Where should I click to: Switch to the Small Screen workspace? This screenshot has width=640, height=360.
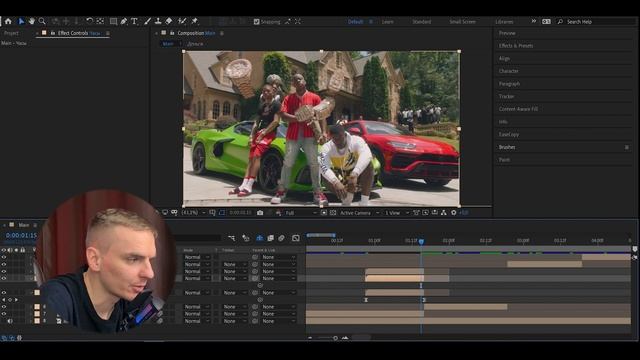462,22
